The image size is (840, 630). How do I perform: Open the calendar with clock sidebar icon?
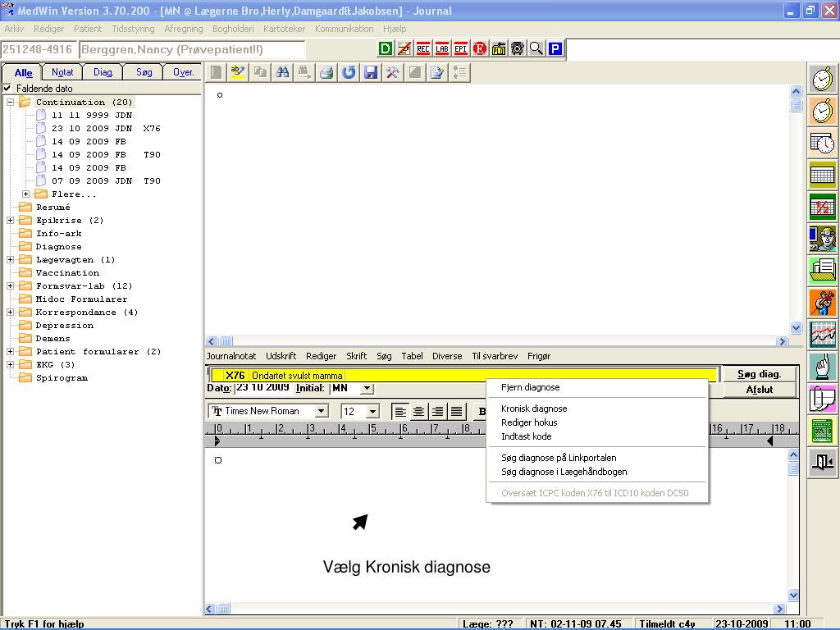(822, 143)
